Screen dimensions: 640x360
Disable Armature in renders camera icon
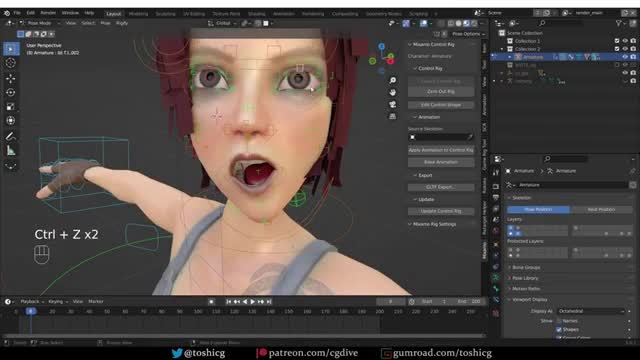pos(633,57)
